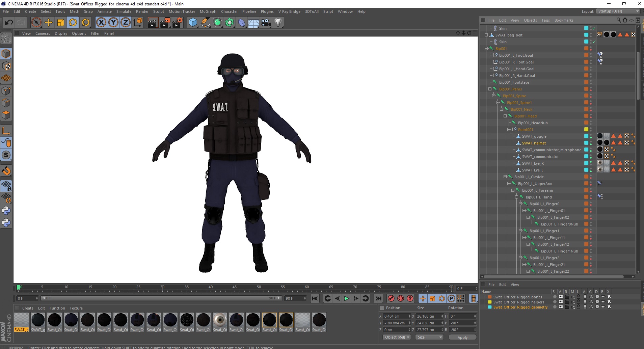The image size is (644, 349).
Task: Collapse the Bip001_L_Clavicle tree node
Action: [505, 177]
